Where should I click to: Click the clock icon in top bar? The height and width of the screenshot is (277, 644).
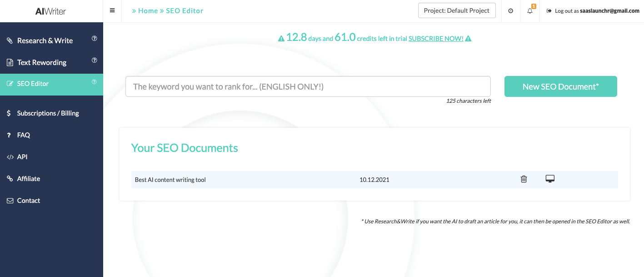pos(510,11)
